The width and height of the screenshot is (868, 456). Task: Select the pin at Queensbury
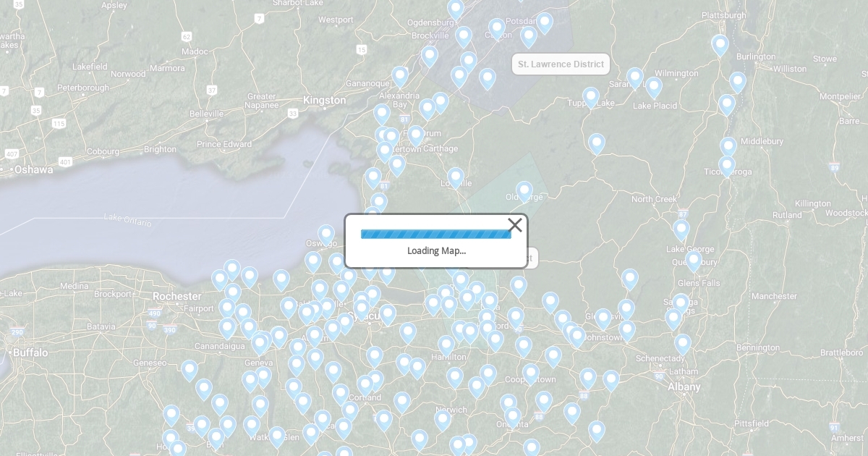694,261
